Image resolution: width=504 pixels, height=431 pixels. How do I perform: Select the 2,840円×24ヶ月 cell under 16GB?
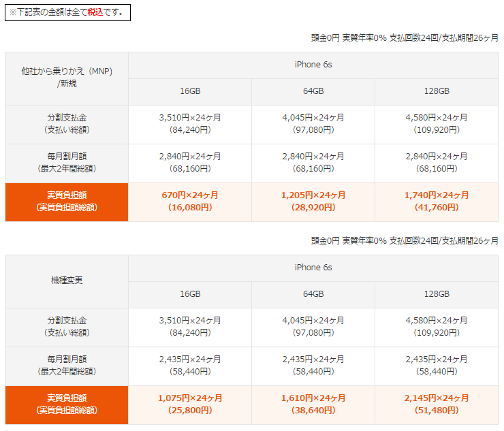(190, 163)
